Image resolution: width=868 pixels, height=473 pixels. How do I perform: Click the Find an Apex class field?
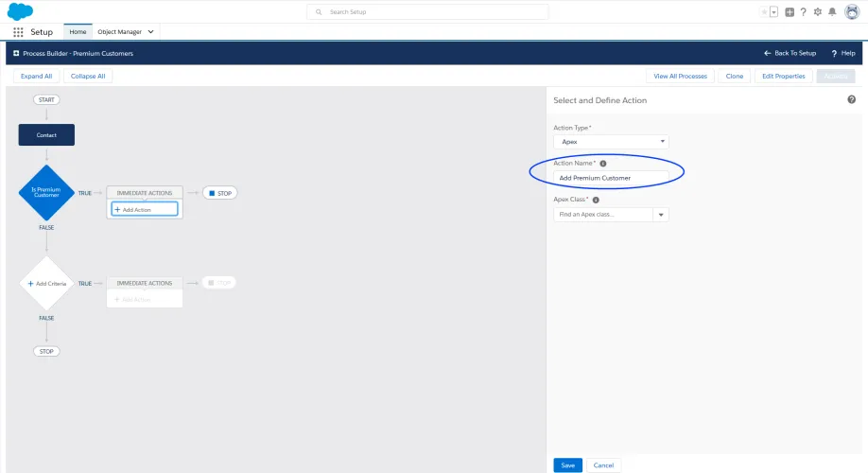(x=603, y=215)
